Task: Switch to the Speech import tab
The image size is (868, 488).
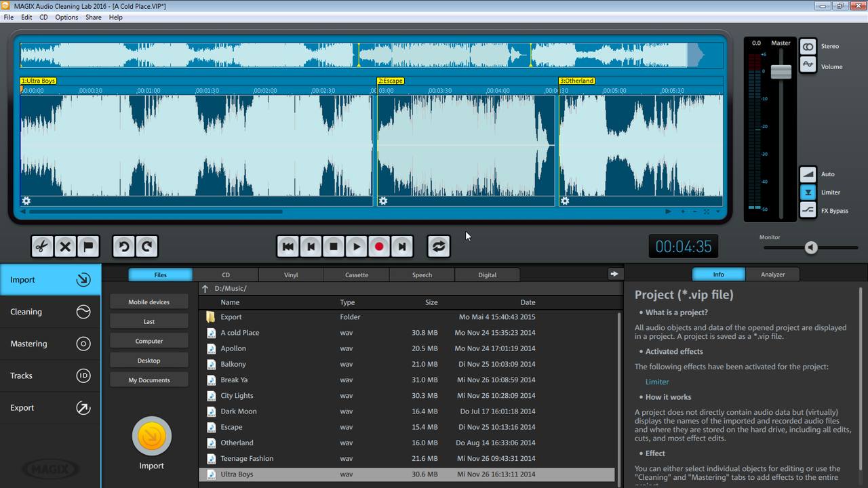Action: tap(422, 274)
